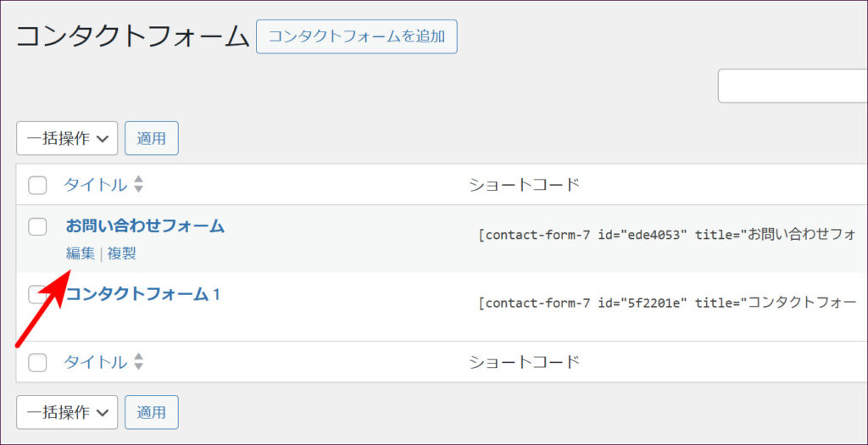868x445 pixels.
Task: Sort by タイトル in the table footer
Action: 95,362
